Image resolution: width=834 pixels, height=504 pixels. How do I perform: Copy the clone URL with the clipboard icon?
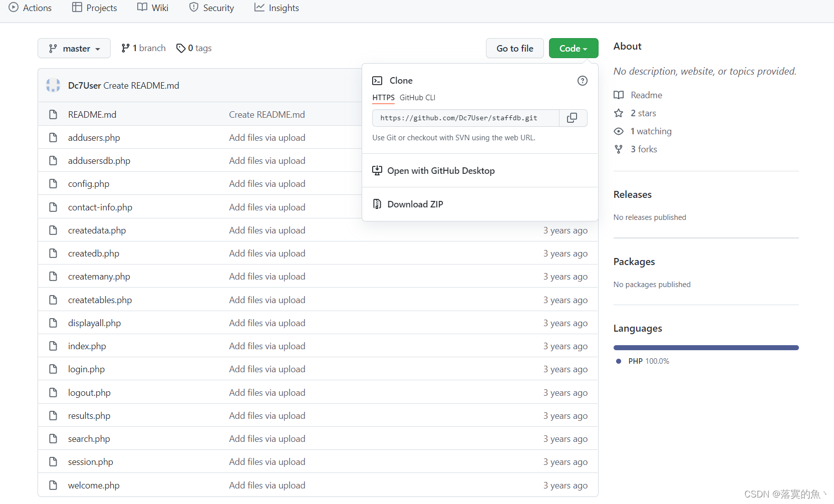click(572, 118)
